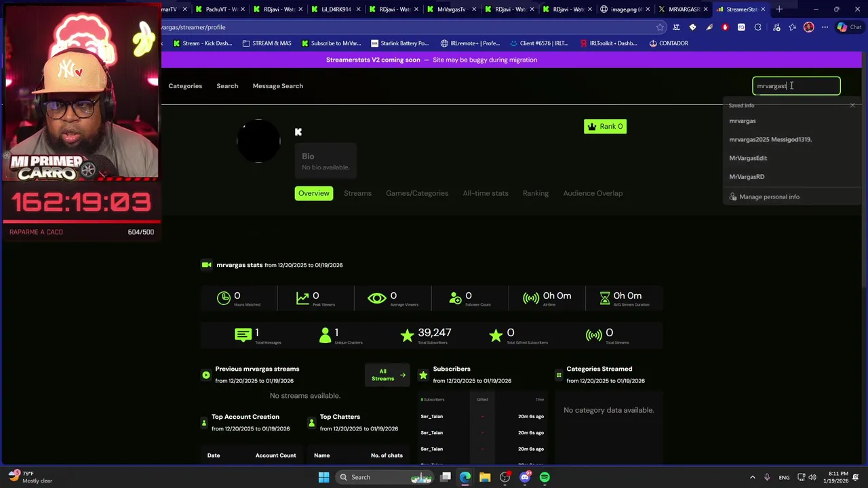
Task: Open the CONTADOR bookmark
Action: [x=669, y=43]
